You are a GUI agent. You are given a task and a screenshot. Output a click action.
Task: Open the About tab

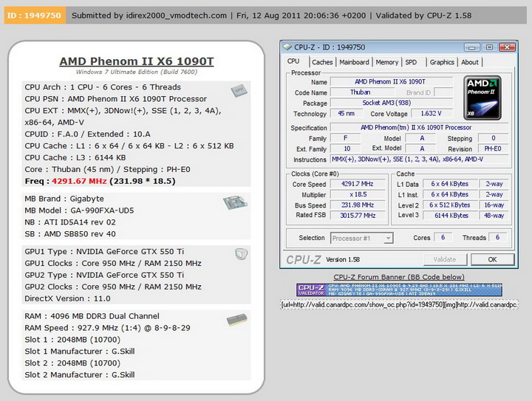click(470, 62)
